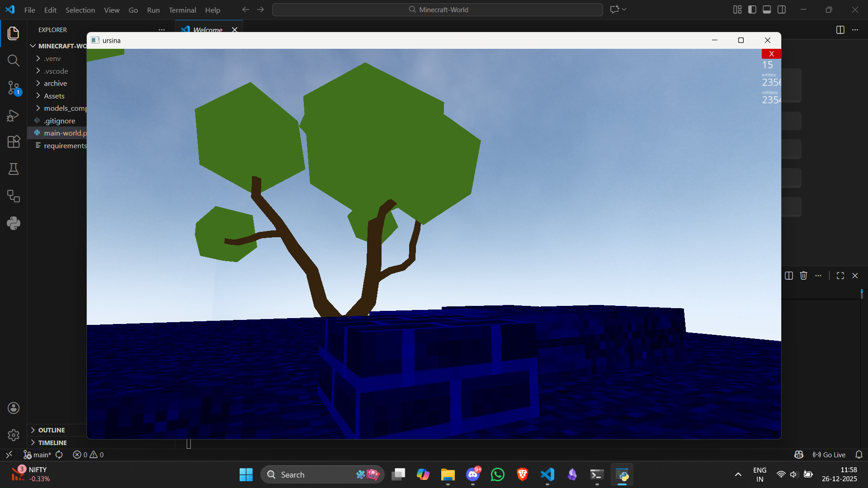This screenshot has width=868, height=488.
Task: Close the Welcome tab
Action: tap(235, 29)
